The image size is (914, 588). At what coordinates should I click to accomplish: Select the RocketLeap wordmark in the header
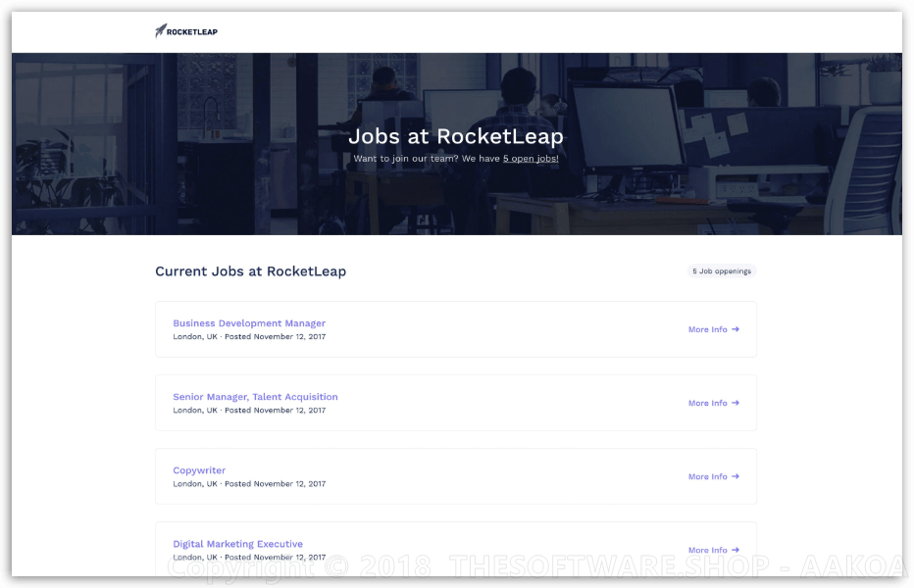(193, 30)
